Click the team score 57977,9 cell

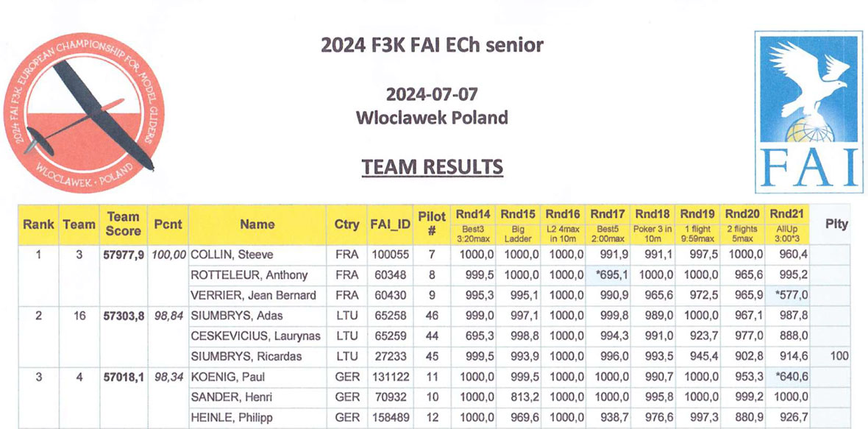tap(123, 255)
